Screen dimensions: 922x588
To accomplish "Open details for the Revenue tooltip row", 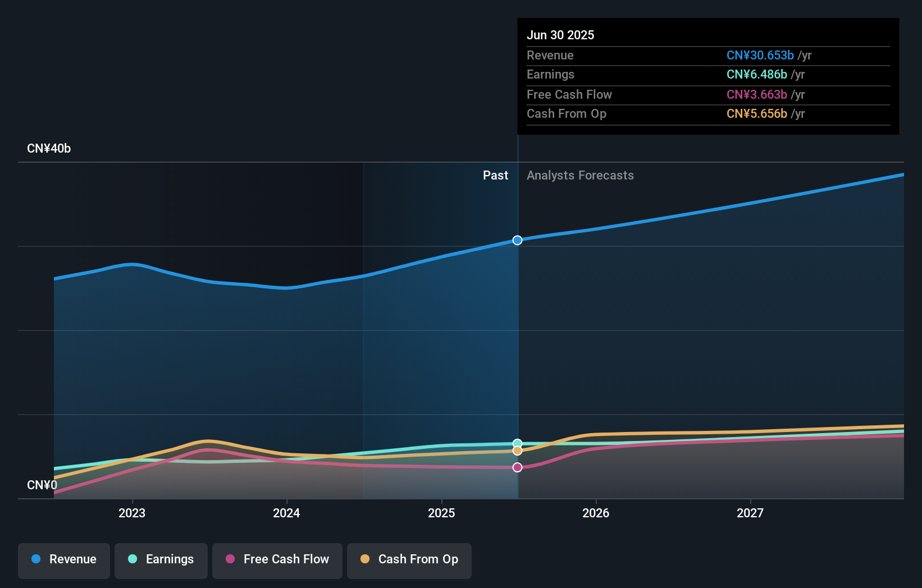I will pyautogui.click(x=618, y=56).
